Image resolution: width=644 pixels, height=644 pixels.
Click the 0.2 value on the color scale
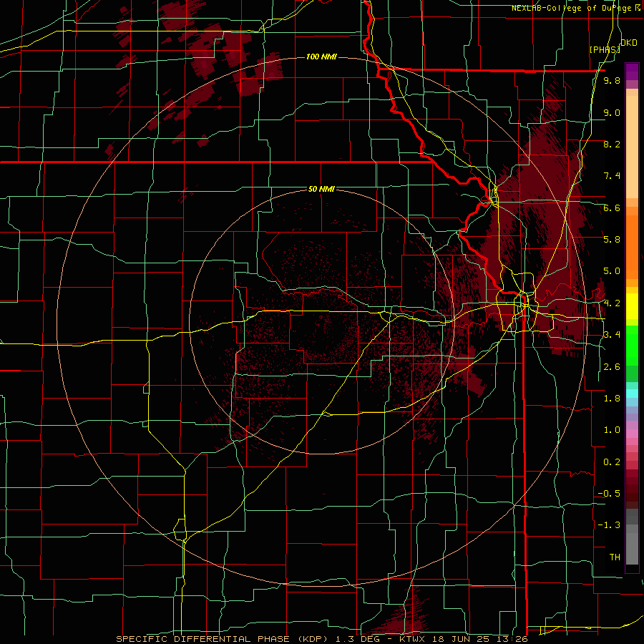coord(612,462)
